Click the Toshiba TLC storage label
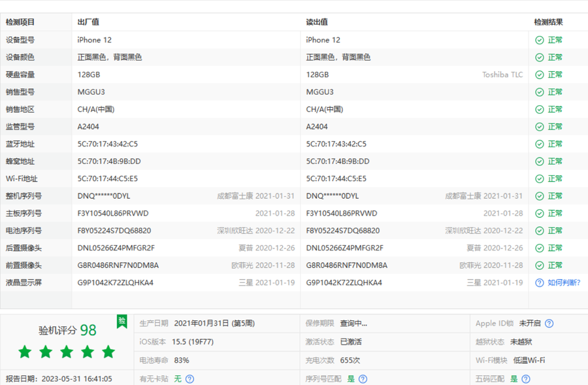Viewport: 588px width, 385px height. point(502,75)
